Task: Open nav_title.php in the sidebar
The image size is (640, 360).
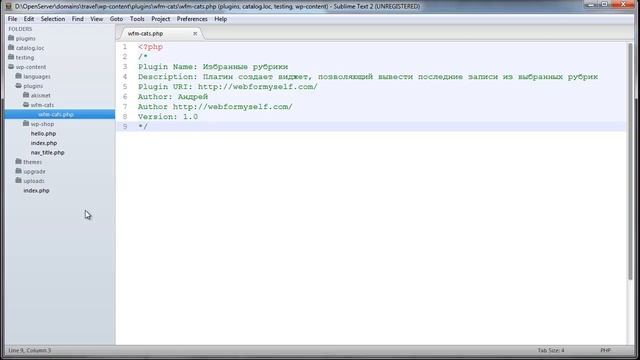Action: (47, 152)
